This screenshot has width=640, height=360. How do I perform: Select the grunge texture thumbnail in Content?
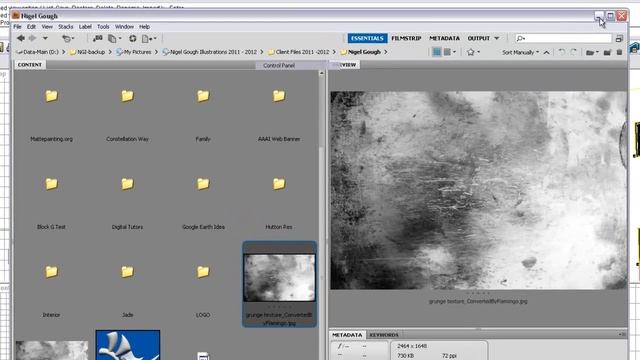(280, 278)
